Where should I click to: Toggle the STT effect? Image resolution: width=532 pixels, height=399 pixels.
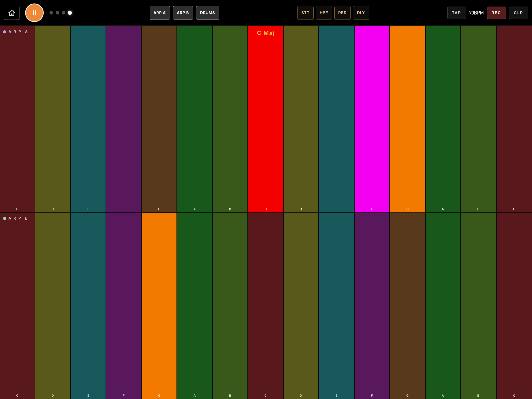(x=305, y=13)
